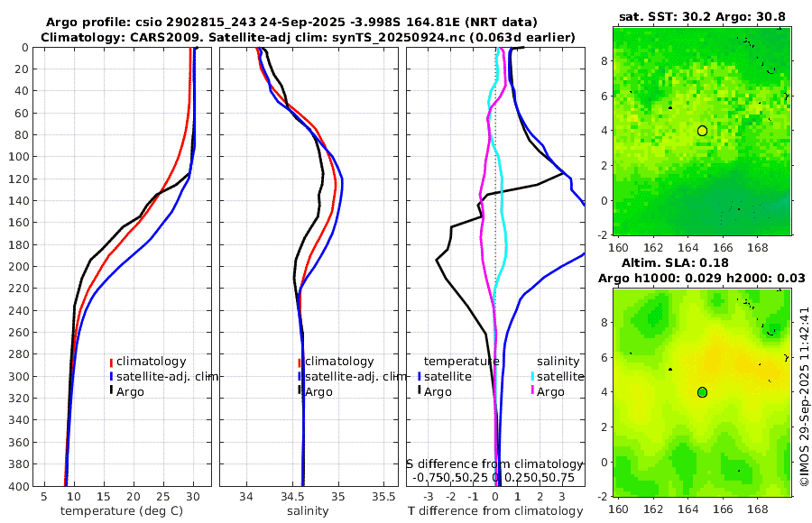Click 'S difference from climatology' label
812x523 pixels.
click(x=494, y=464)
